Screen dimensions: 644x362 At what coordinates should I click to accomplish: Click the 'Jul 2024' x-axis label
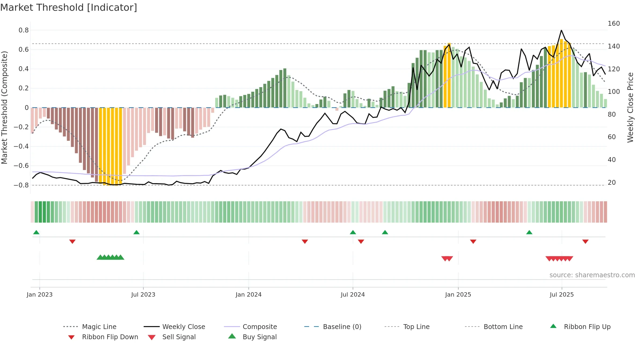[353, 294]
